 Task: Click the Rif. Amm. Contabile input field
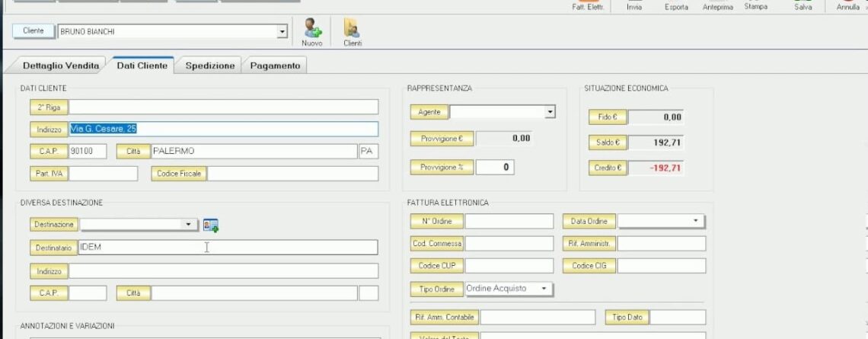pyautogui.click(x=538, y=318)
